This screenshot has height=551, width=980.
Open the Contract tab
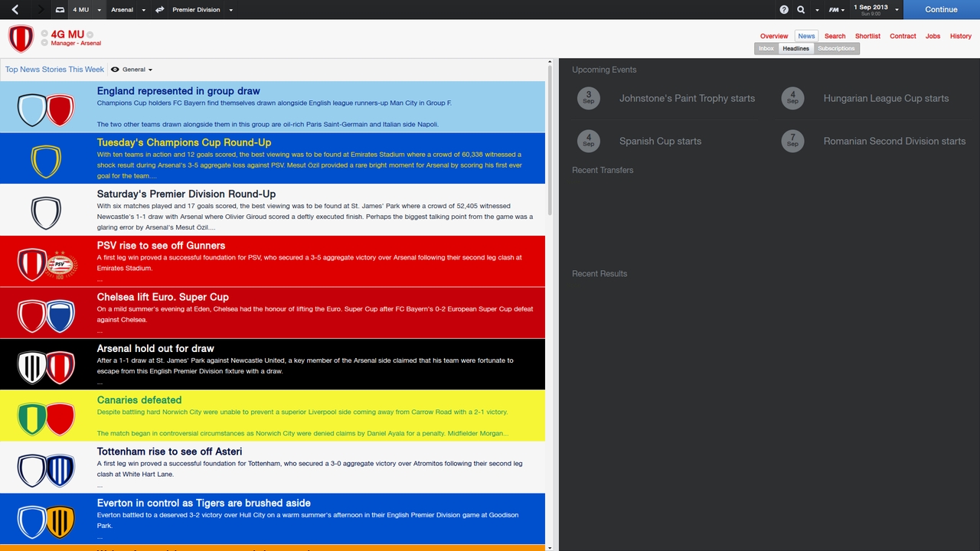click(x=903, y=36)
